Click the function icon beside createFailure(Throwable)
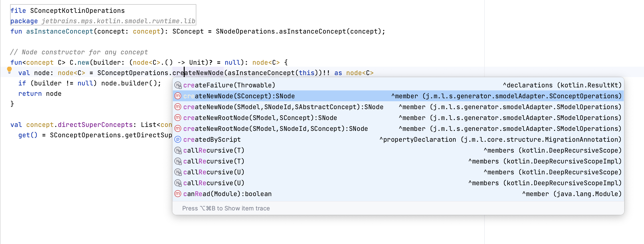The height and width of the screenshot is (244, 644). click(x=178, y=85)
